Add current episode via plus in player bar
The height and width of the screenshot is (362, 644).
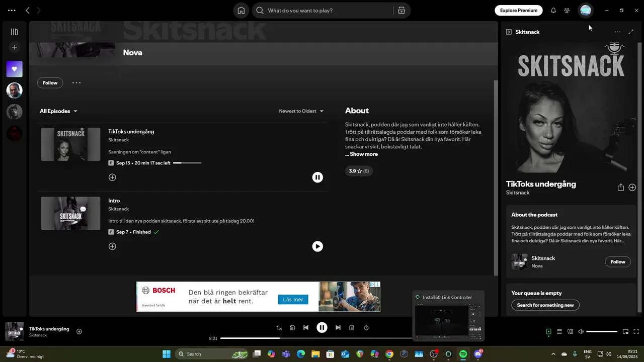point(79,331)
